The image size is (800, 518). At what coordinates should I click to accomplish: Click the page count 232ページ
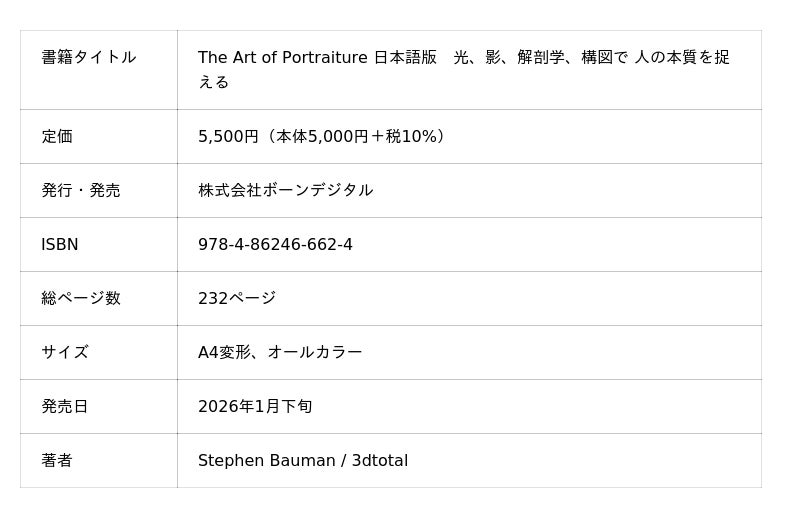[237, 299]
